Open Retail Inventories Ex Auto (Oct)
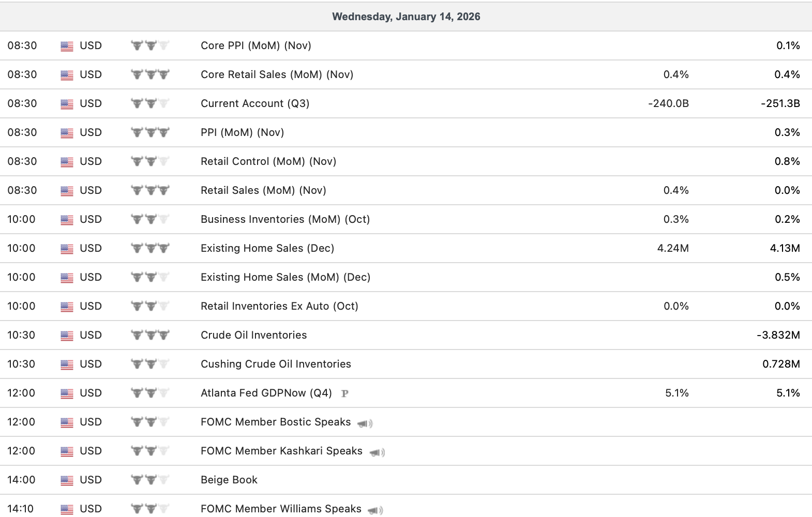812x517 pixels. point(279,306)
